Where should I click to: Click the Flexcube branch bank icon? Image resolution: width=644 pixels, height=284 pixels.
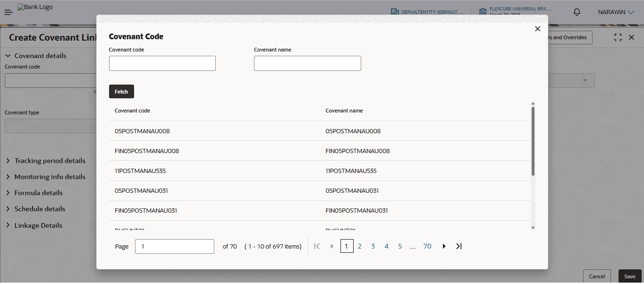[x=483, y=12]
